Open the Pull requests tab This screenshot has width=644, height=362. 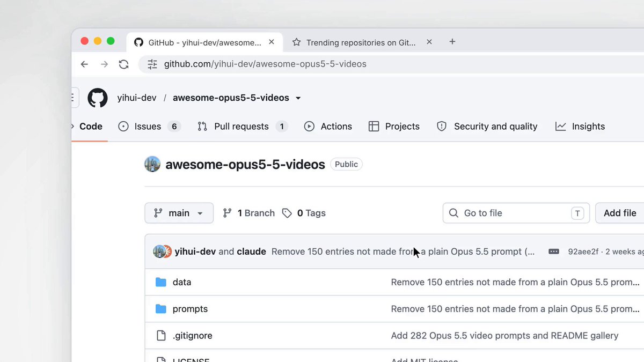243,127
